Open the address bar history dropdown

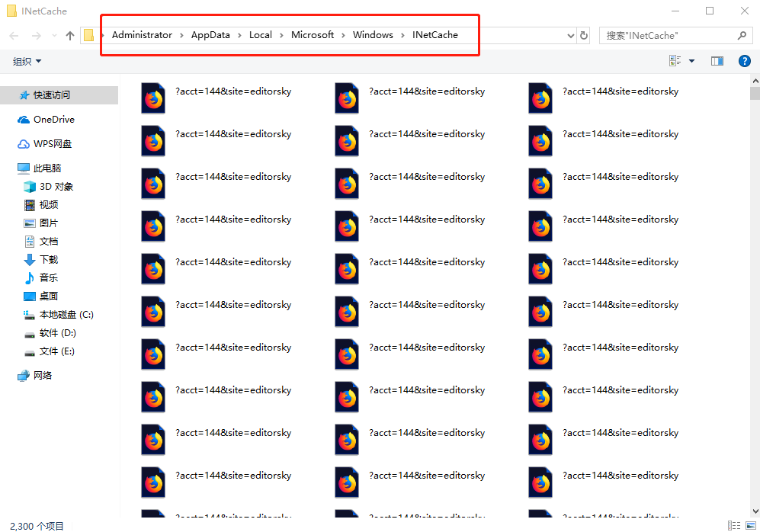[x=570, y=35]
